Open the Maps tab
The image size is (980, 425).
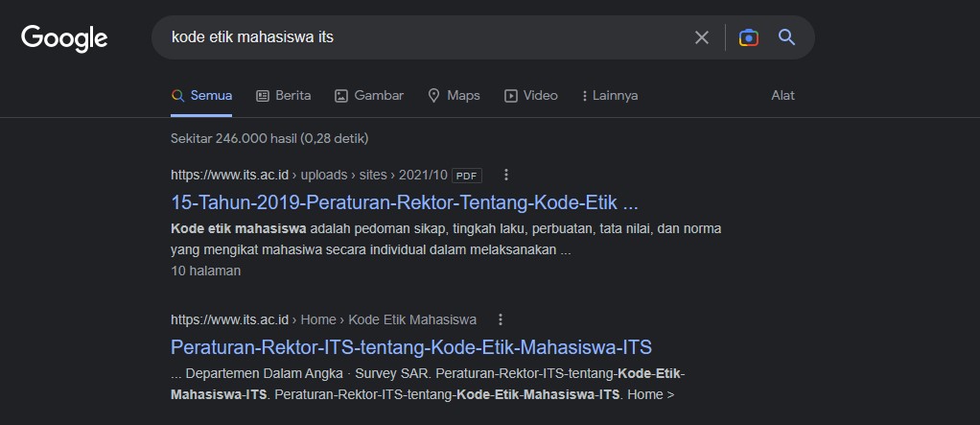tap(454, 96)
